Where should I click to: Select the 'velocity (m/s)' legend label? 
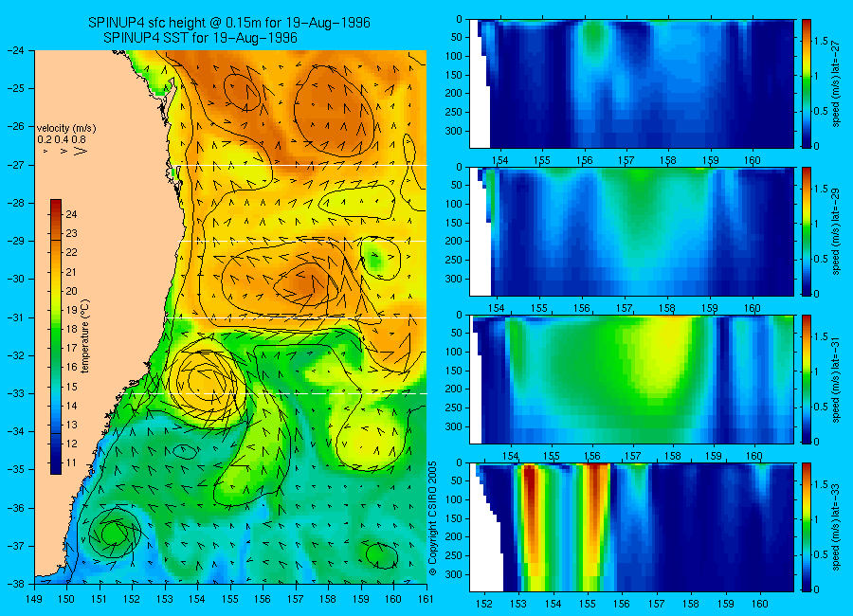point(66,129)
